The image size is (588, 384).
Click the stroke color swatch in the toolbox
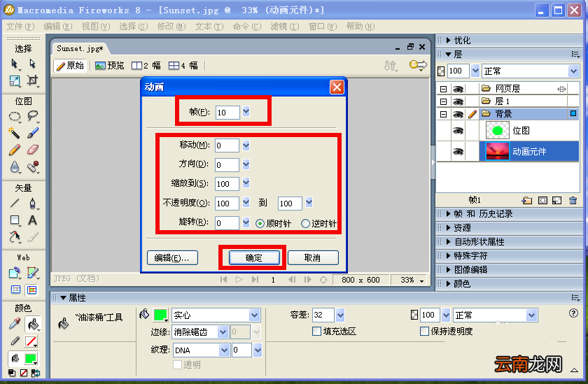[x=31, y=341]
